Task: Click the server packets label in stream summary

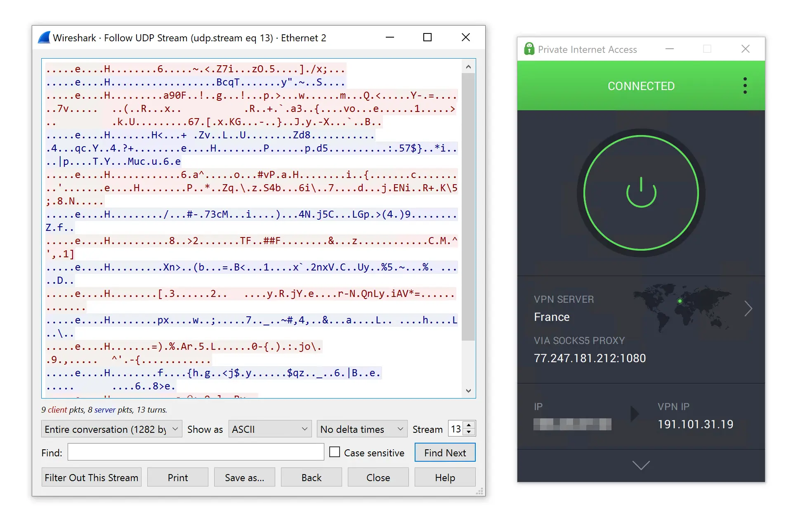Action: click(x=105, y=410)
